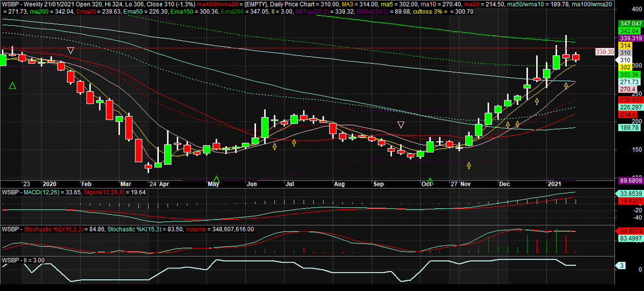Click the red 84.8574 Stochastic %D tag

[631, 231]
